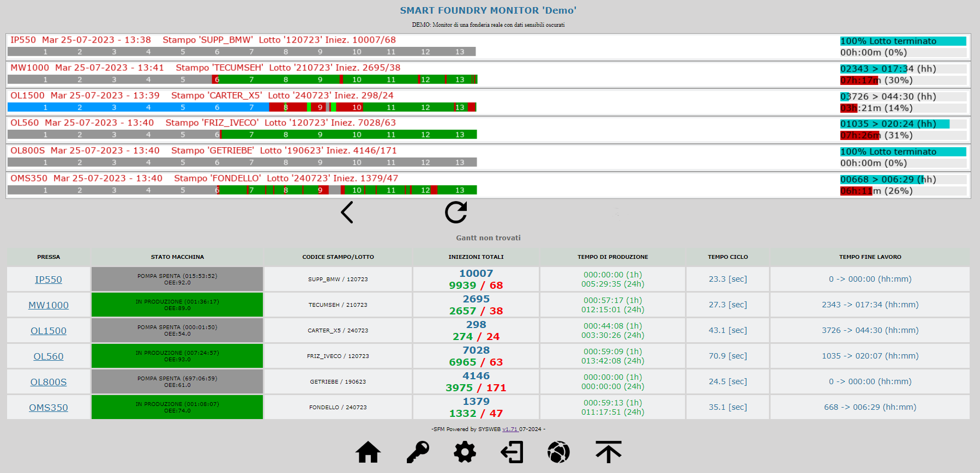Viewport: 980px width, 473px height.
Task: Click the go-to-top arrow icon
Action: [x=609, y=452]
